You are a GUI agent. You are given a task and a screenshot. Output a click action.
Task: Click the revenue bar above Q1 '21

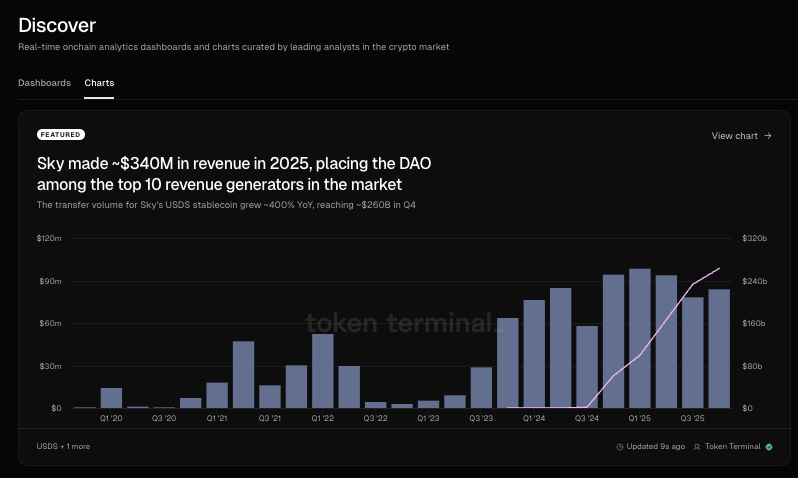pos(217,396)
